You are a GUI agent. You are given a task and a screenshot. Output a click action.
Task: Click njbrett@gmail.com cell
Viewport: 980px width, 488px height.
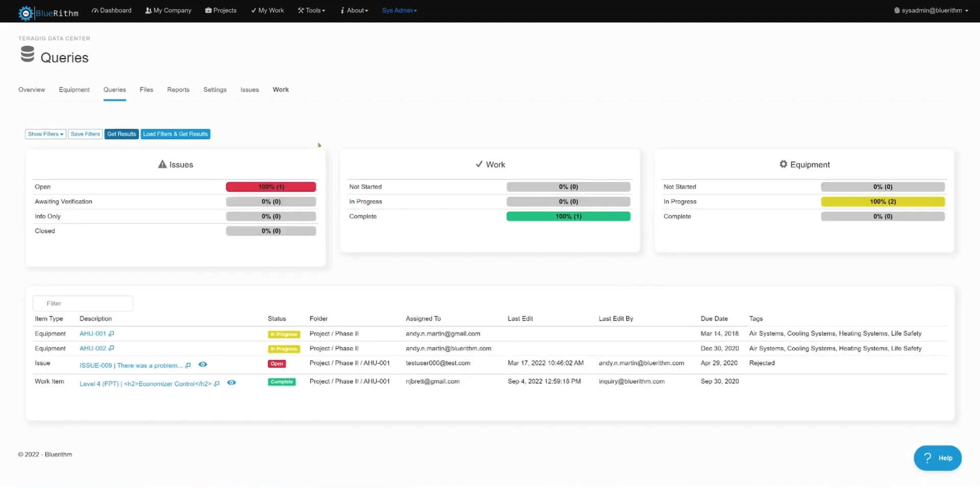[432, 381]
